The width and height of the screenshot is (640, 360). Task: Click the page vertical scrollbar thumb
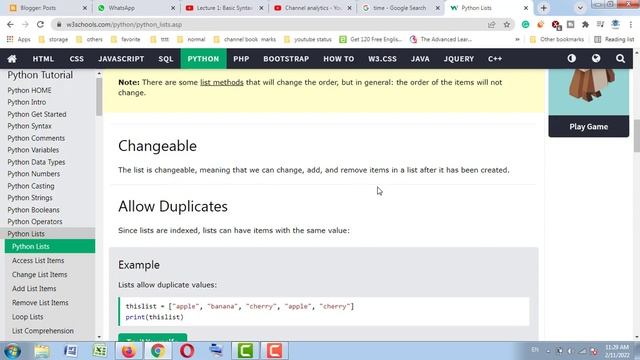[x=637, y=136]
